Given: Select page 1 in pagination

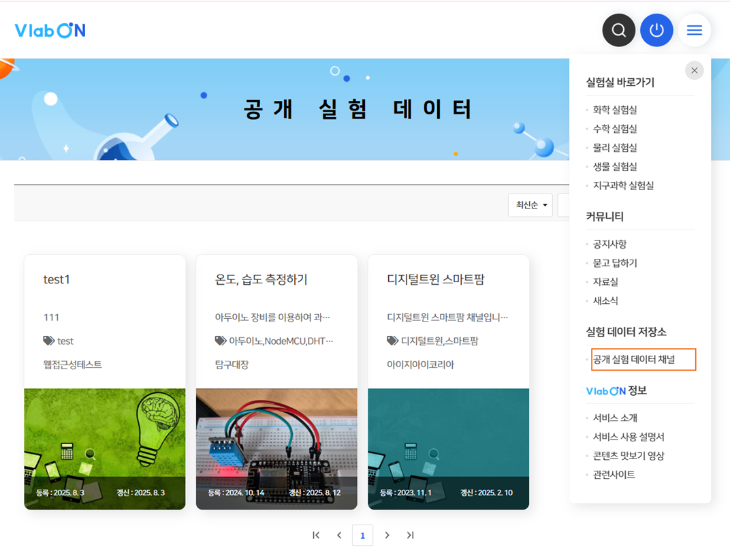Looking at the screenshot, I should tap(362, 535).
